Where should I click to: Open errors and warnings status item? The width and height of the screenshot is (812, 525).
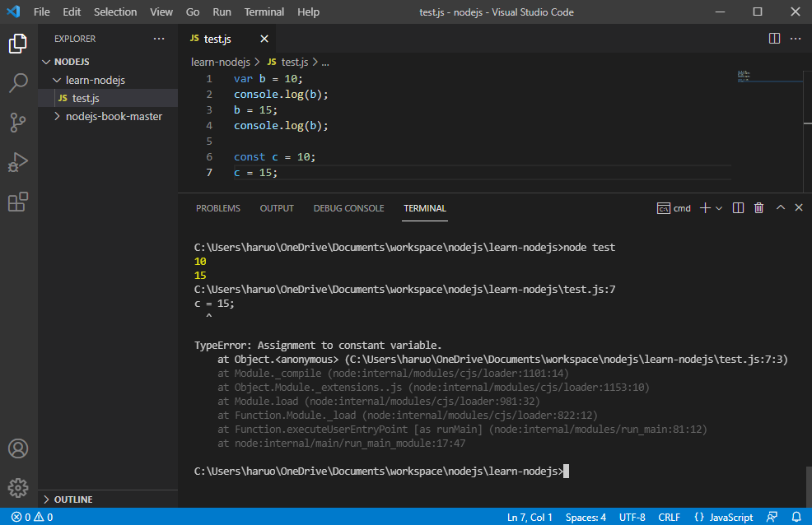pyautogui.click(x=32, y=517)
